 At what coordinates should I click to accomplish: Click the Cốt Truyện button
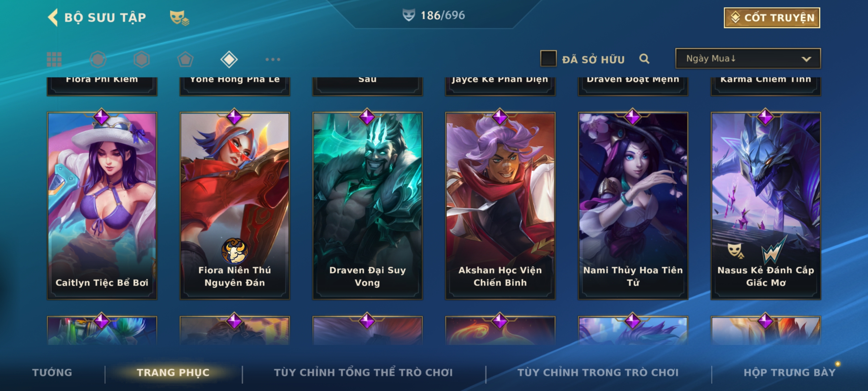point(772,17)
